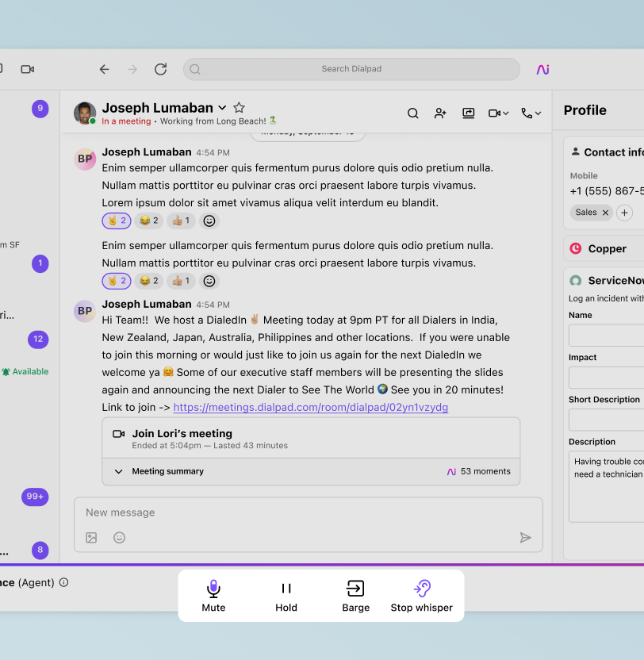Click the conversation search magnifier icon
644x660 pixels.
(x=413, y=113)
